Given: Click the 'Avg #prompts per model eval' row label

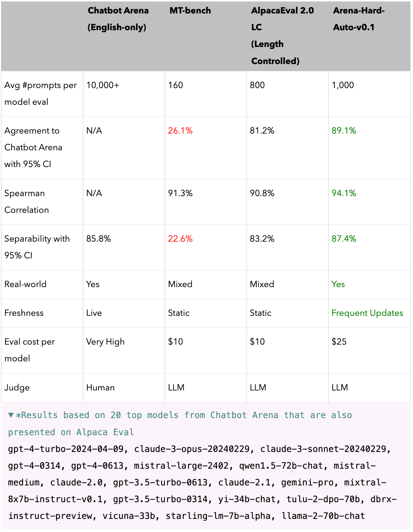Looking at the screenshot, I should [40, 94].
